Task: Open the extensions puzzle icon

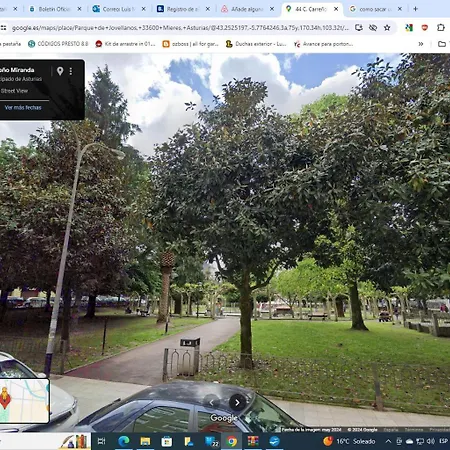Action: click(x=441, y=28)
